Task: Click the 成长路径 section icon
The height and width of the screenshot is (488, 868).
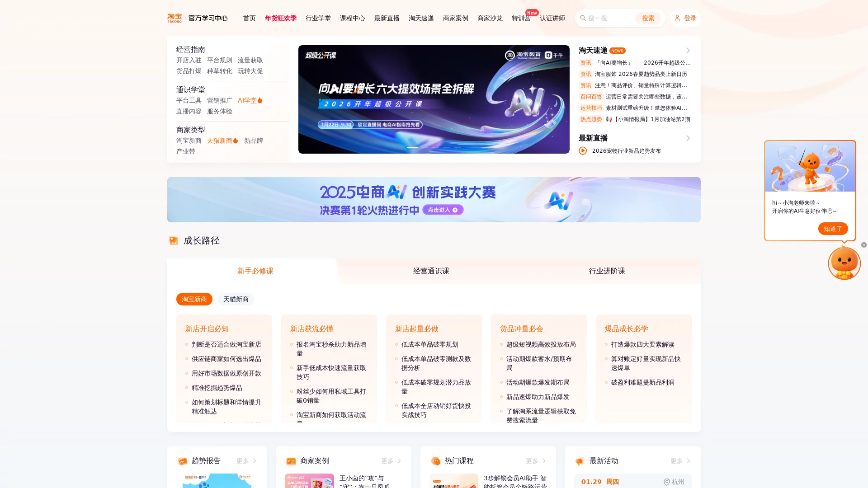Action: pos(174,240)
